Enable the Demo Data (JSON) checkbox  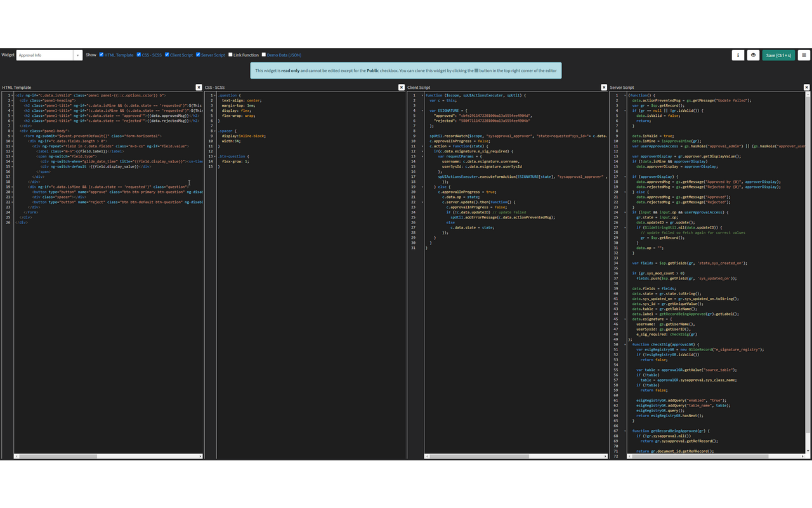coord(264,55)
